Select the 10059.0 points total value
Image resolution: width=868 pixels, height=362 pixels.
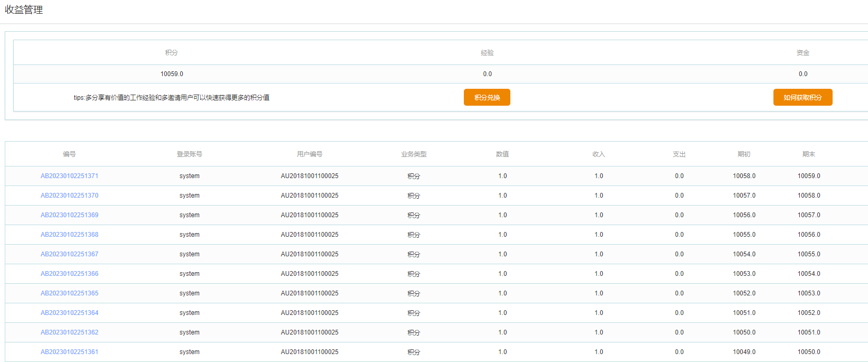click(172, 74)
